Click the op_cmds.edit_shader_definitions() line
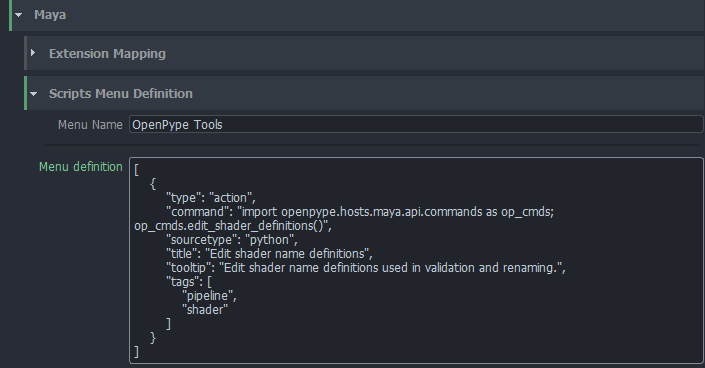The height and width of the screenshot is (368, 705). 232,226
